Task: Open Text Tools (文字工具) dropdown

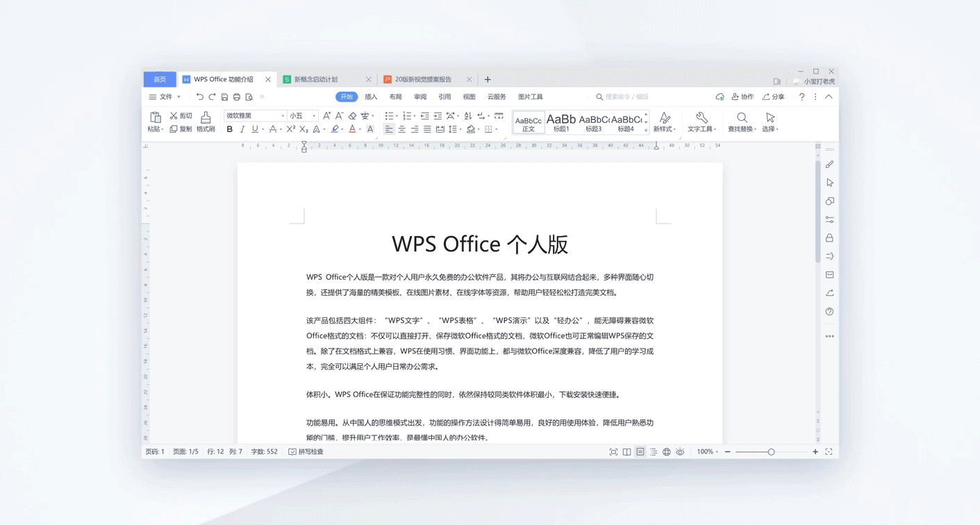Action: [x=701, y=122]
